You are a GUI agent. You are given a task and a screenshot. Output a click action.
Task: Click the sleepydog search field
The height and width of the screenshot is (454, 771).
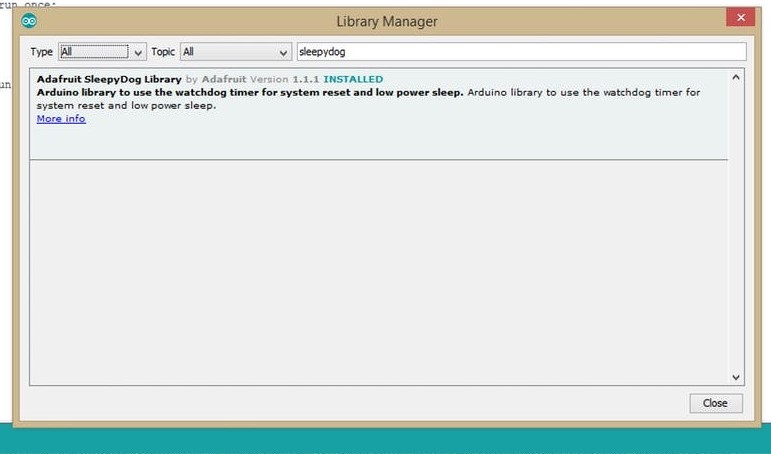click(521, 52)
